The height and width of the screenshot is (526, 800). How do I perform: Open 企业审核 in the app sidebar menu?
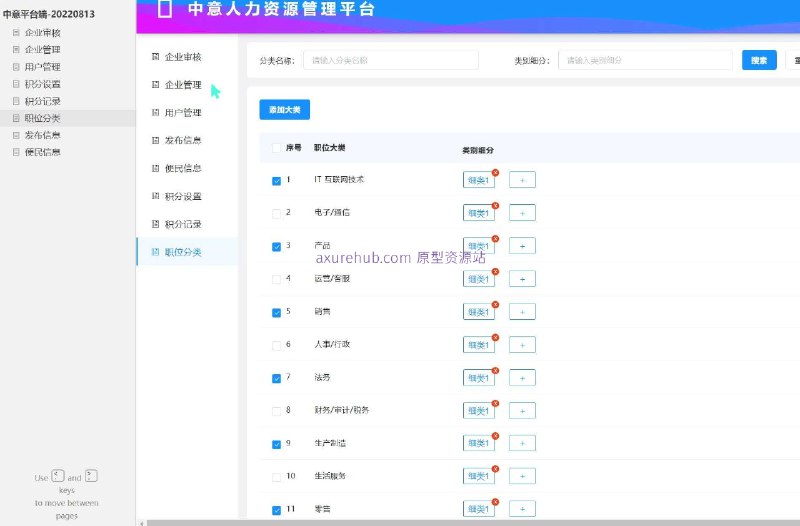[187, 57]
